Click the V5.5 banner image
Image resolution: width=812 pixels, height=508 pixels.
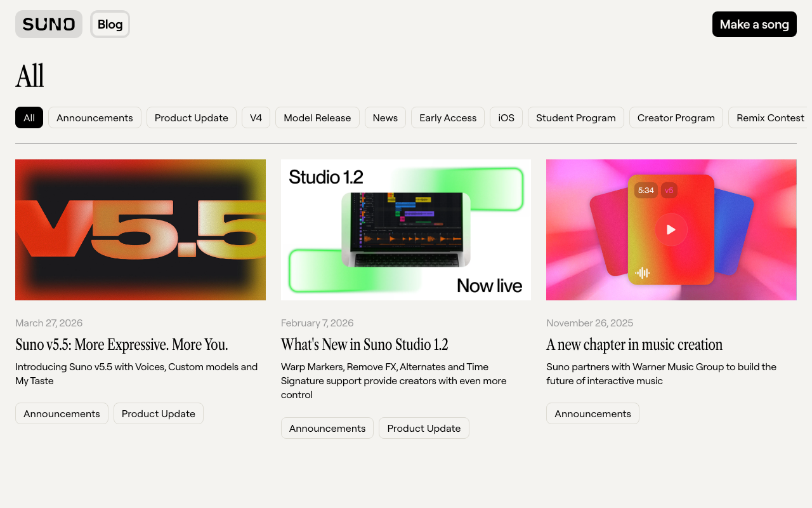click(140, 229)
